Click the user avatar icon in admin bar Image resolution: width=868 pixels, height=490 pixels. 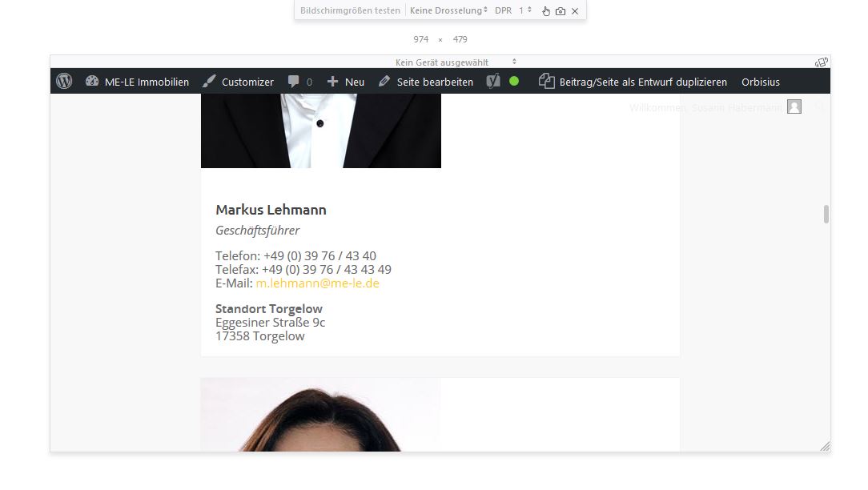click(794, 106)
